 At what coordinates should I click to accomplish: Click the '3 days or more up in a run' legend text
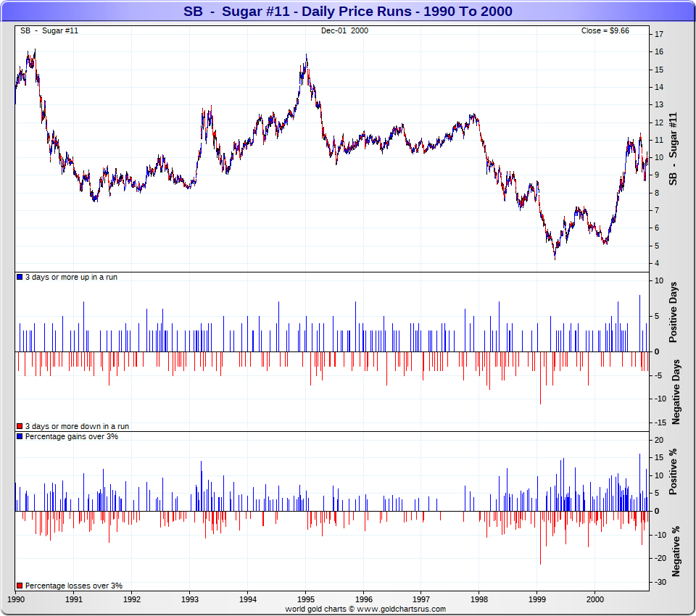pos(72,277)
